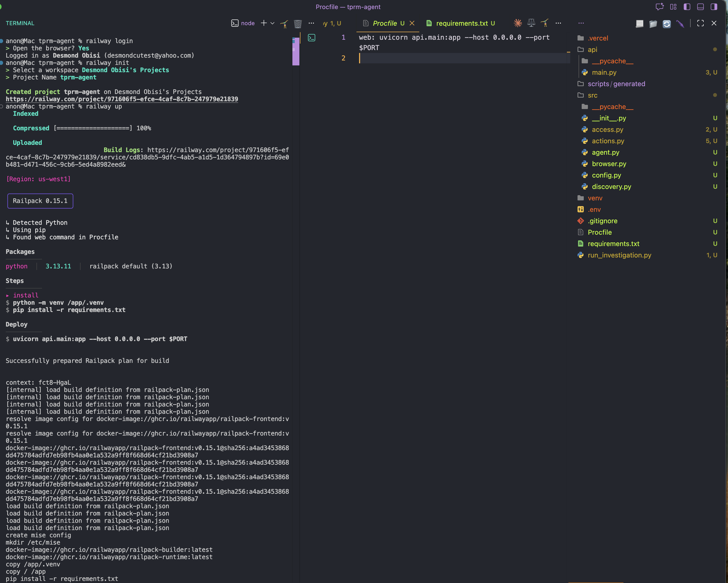Viewport: 728px width, 583px height.
Task: Create a new folder with the folder icon
Action: point(653,24)
